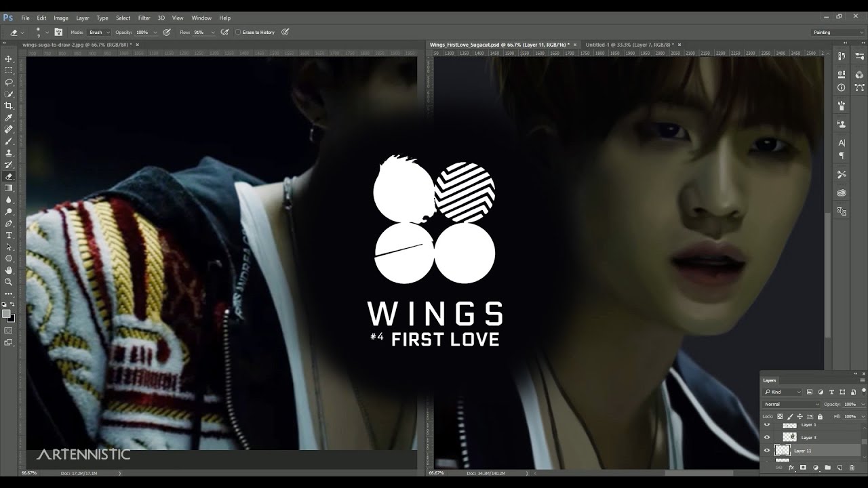The image size is (868, 488).
Task: Open eraser tool preset picker arrow
Action: tap(22, 32)
